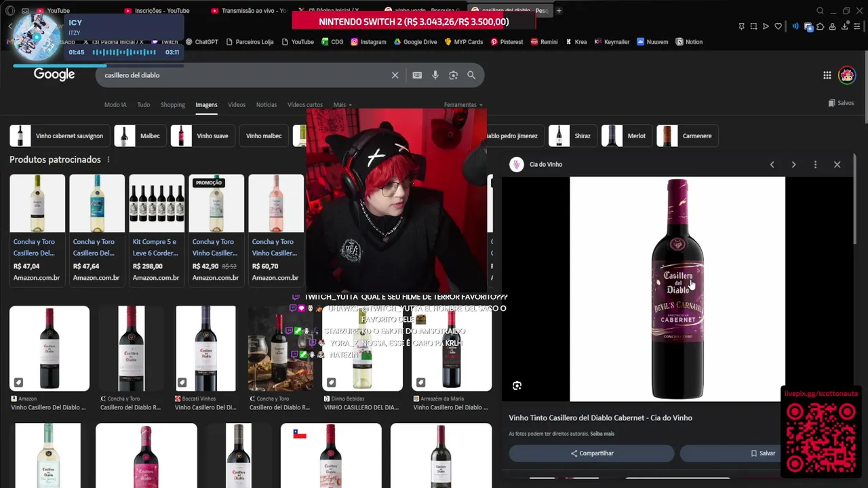868x488 pixels.
Task: Open the on-screen keyboard input tool icon
Action: coord(417,75)
